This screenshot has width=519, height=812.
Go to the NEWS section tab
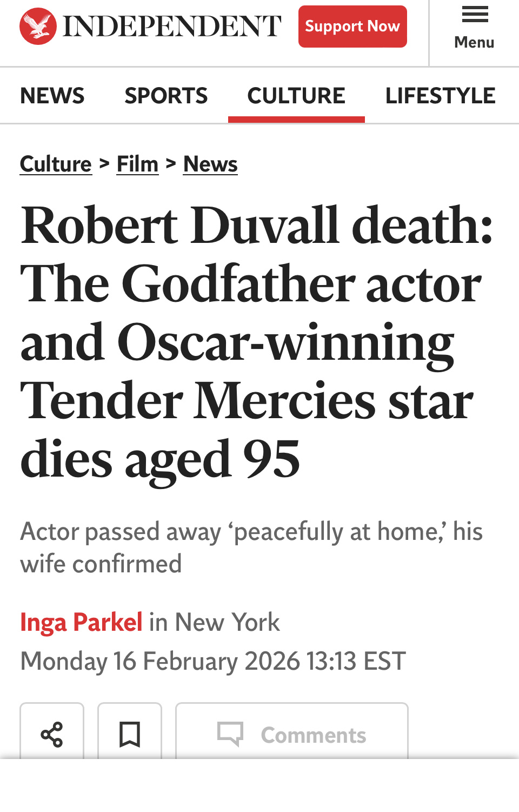coord(52,96)
